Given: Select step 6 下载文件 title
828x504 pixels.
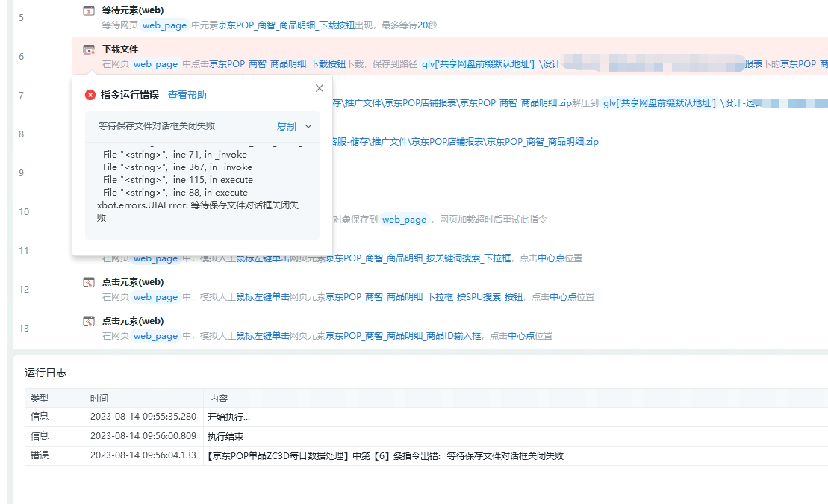Looking at the screenshot, I should (x=120, y=49).
